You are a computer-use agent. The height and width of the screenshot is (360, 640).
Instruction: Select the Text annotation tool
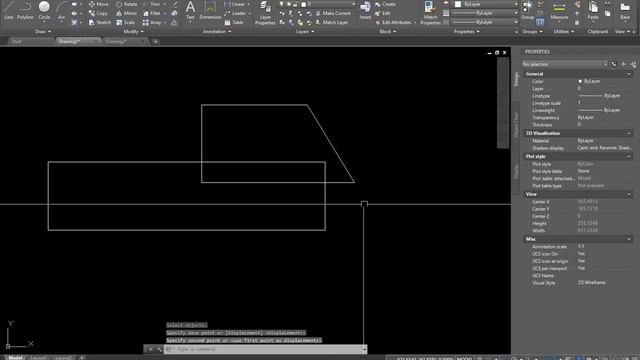pyautogui.click(x=190, y=10)
